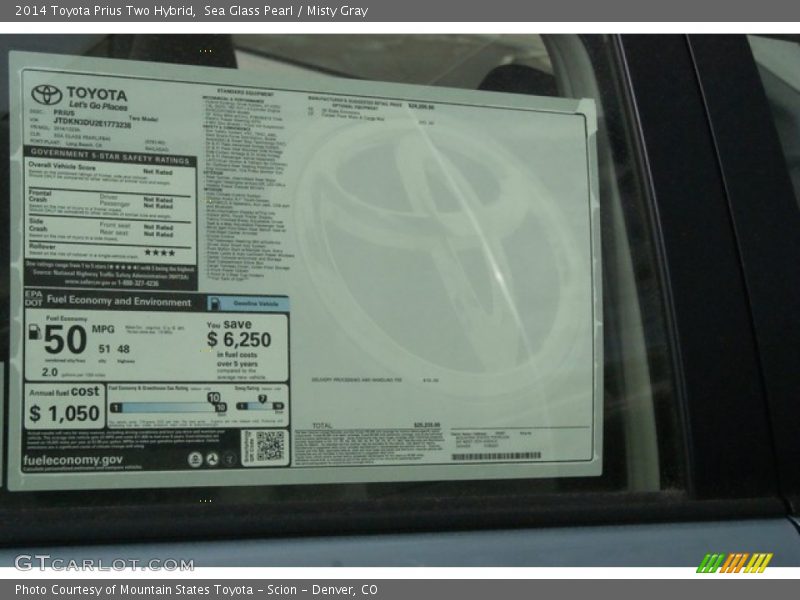Click the EPA seal icon near fueleconomy.gov

pyautogui.click(x=195, y=459)
